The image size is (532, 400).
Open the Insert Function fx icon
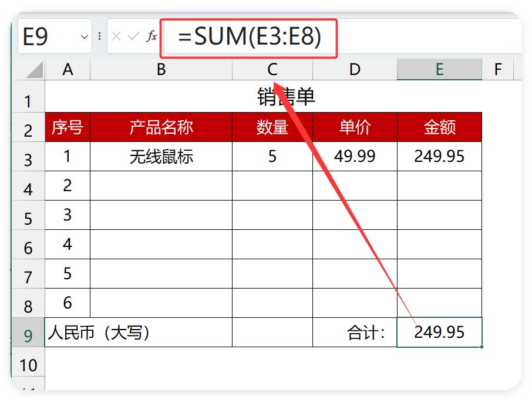151,36
